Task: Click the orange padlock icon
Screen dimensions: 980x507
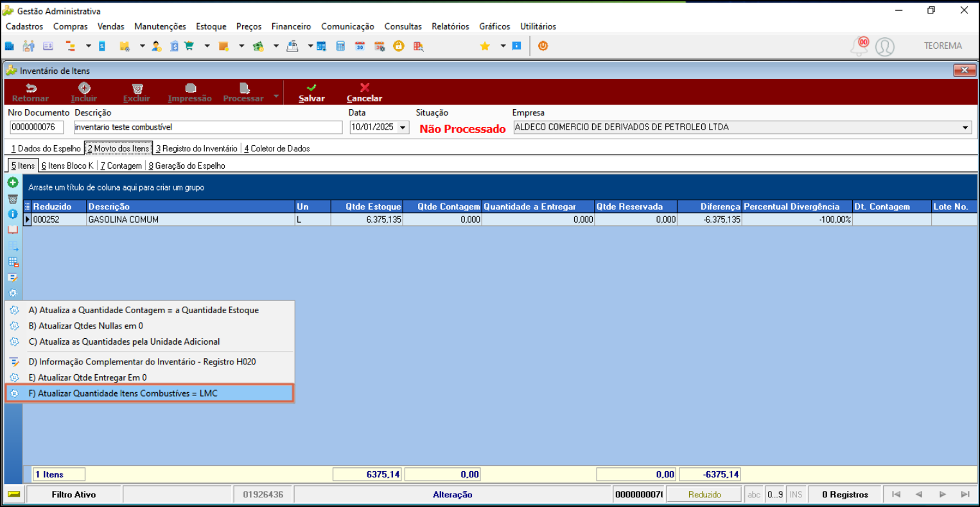Action: [x=399, y=46]
